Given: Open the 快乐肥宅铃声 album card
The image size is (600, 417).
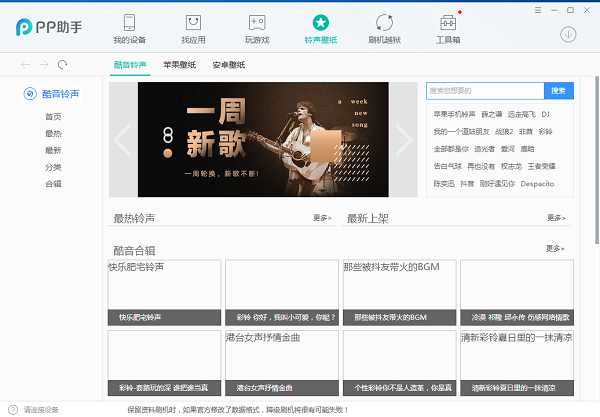Looking at the screenshot, I should click(165, 293).
